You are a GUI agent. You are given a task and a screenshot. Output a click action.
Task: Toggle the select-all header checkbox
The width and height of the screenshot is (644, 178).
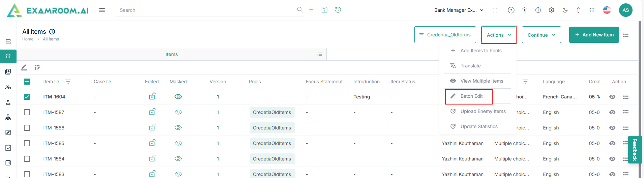(27, 82)
